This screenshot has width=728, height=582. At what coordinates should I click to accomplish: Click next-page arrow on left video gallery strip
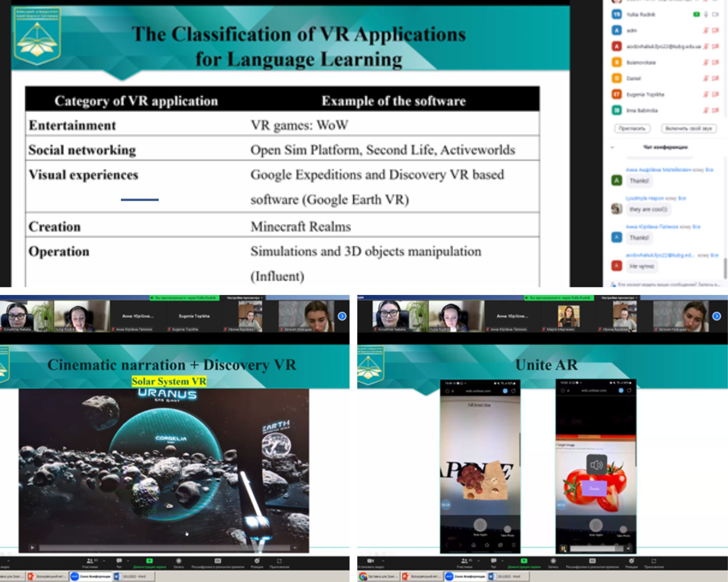[x=342, y=316]
